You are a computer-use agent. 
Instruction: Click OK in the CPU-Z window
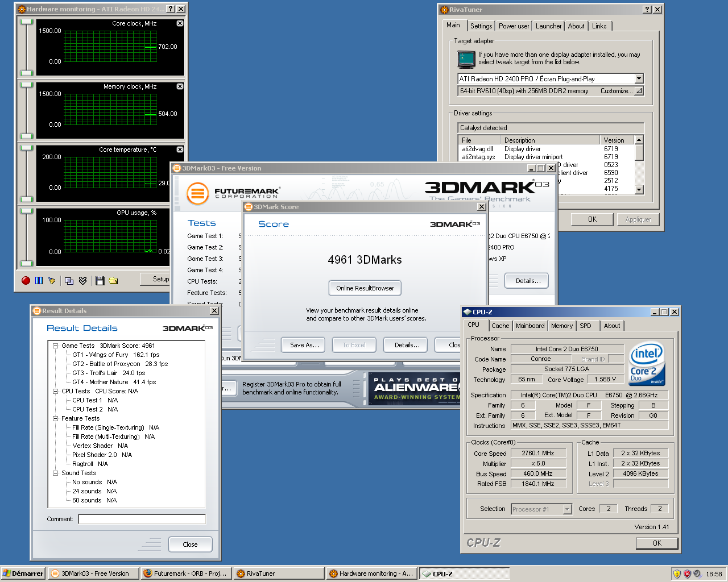pos(657,543)
